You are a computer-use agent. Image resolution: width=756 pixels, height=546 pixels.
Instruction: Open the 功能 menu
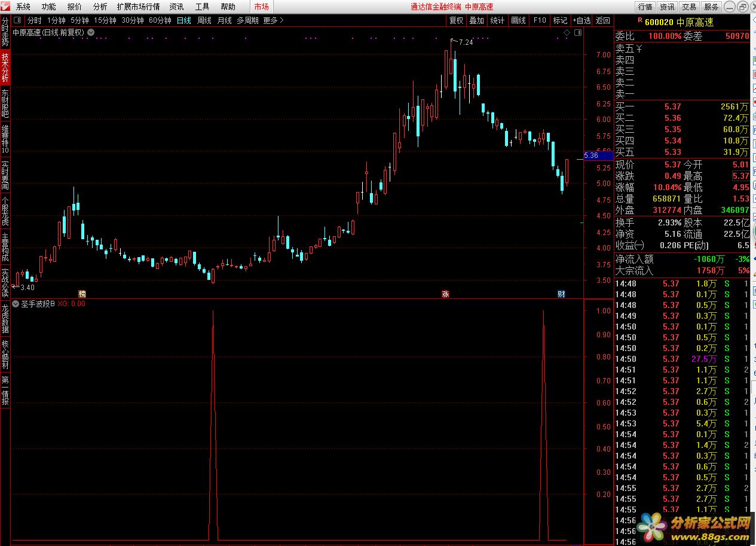click(49, 7)
